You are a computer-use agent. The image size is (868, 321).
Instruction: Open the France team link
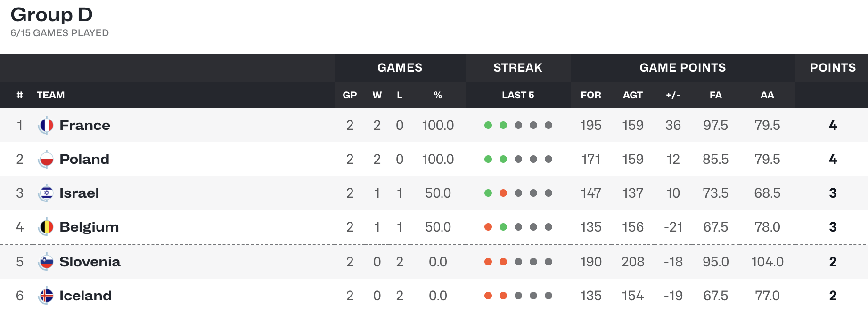click(85, 125)
